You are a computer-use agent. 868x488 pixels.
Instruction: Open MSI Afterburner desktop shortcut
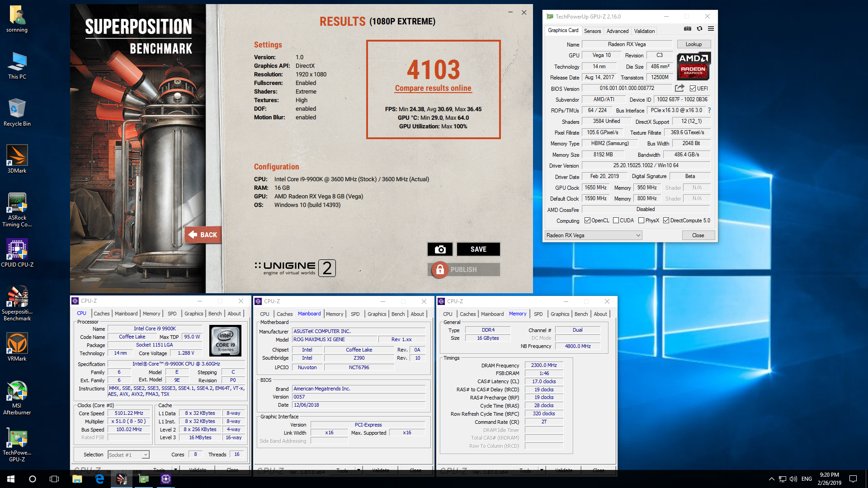pos(17,398)
